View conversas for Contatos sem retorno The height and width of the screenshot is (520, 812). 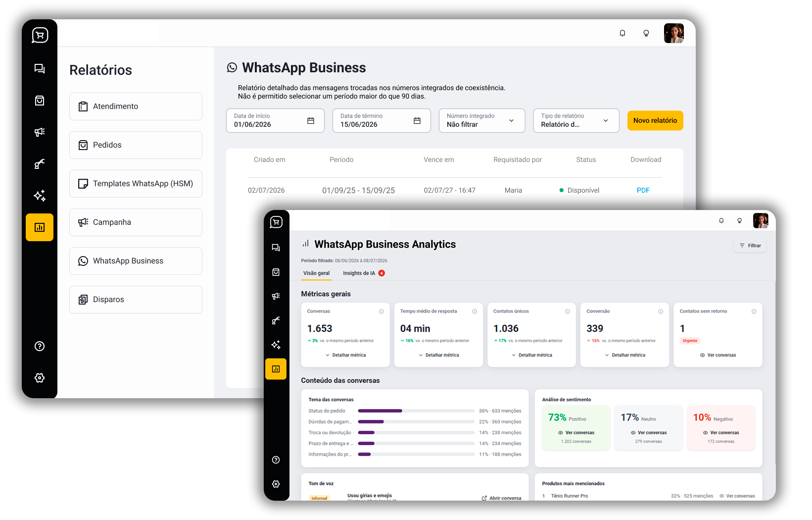click(718, 355)
